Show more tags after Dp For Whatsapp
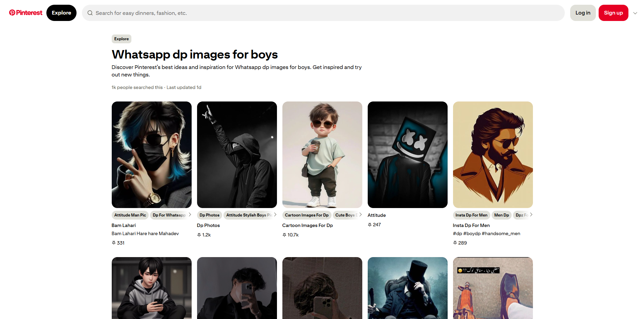 coord(190,215)
